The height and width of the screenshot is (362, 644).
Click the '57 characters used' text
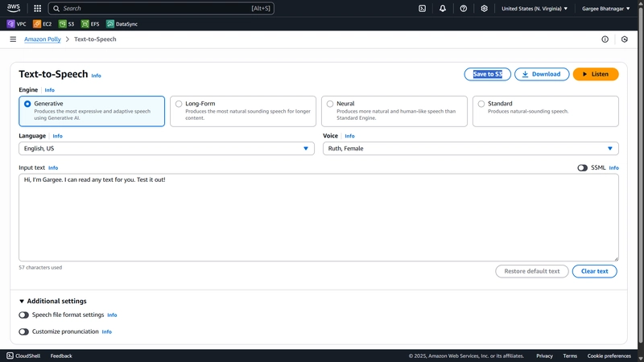[40, 267]
